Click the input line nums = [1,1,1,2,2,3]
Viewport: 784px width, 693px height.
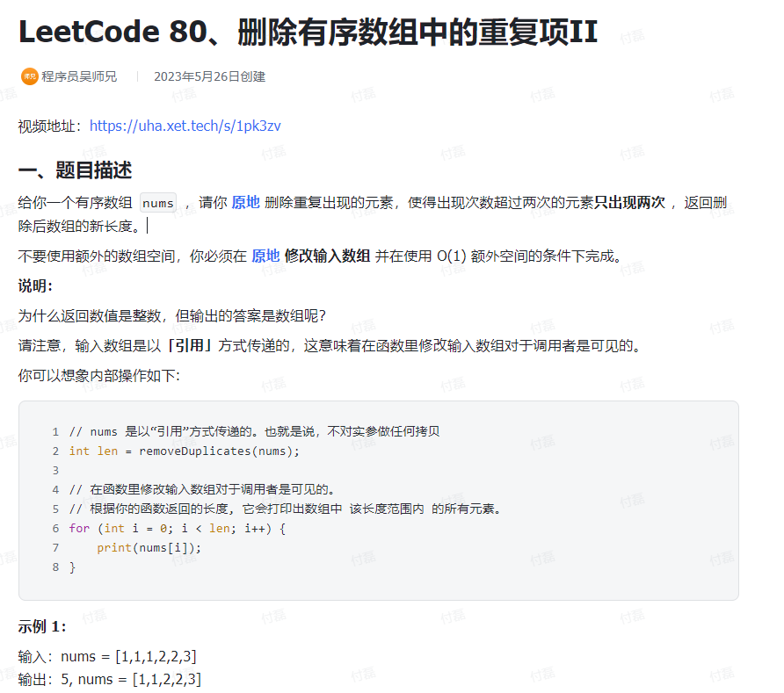[x=107, y=656]
